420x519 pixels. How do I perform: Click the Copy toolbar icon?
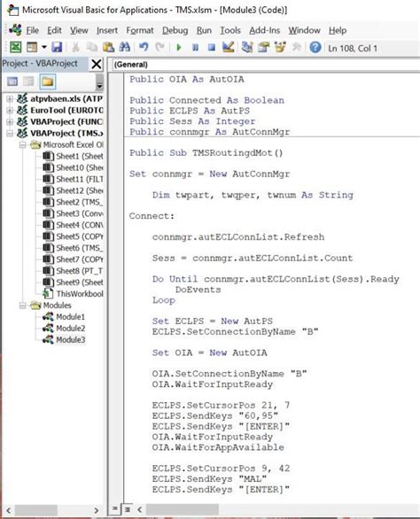(92, 47)
